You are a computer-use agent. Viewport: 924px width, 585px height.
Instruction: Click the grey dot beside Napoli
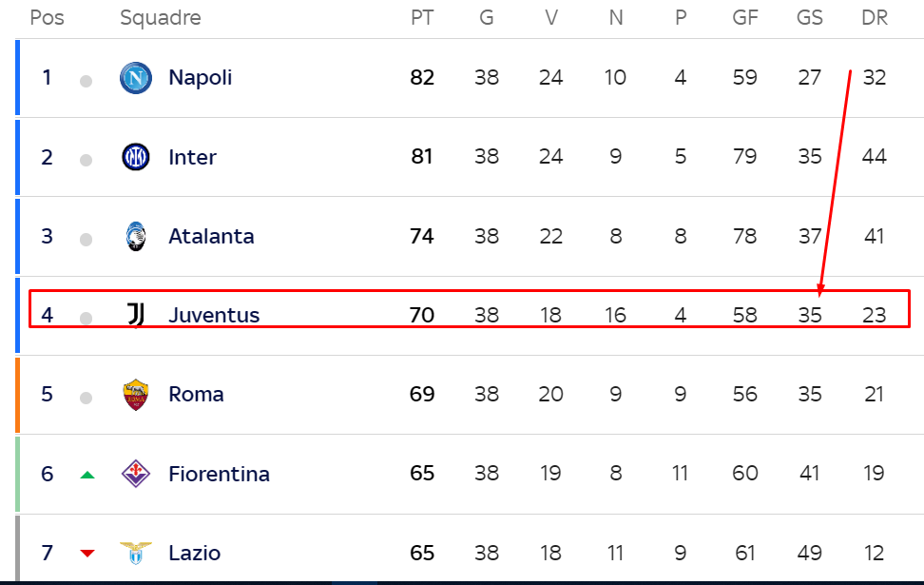point(87,81)
